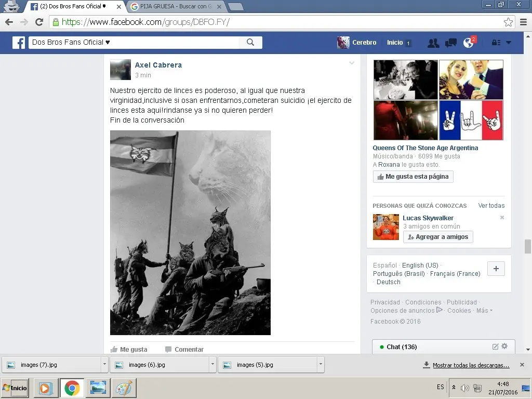Viewport: 532px width, 399px height.
Task: Click the browser forward arrow
Action: tap(24, 22)
